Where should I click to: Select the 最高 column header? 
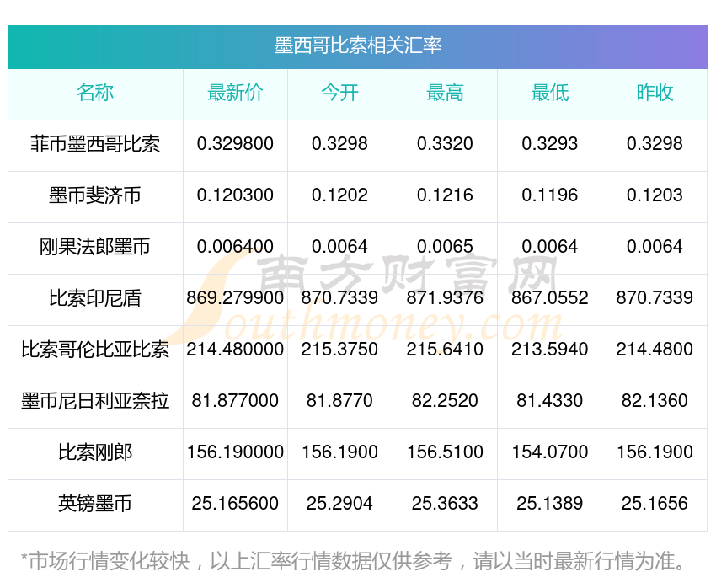pos(445,93)
